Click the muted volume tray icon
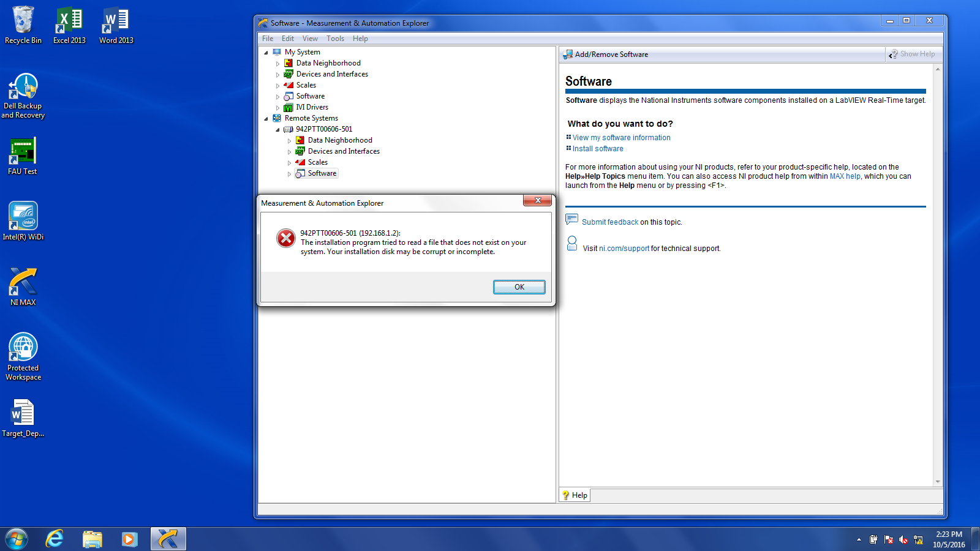 [903, 539]
